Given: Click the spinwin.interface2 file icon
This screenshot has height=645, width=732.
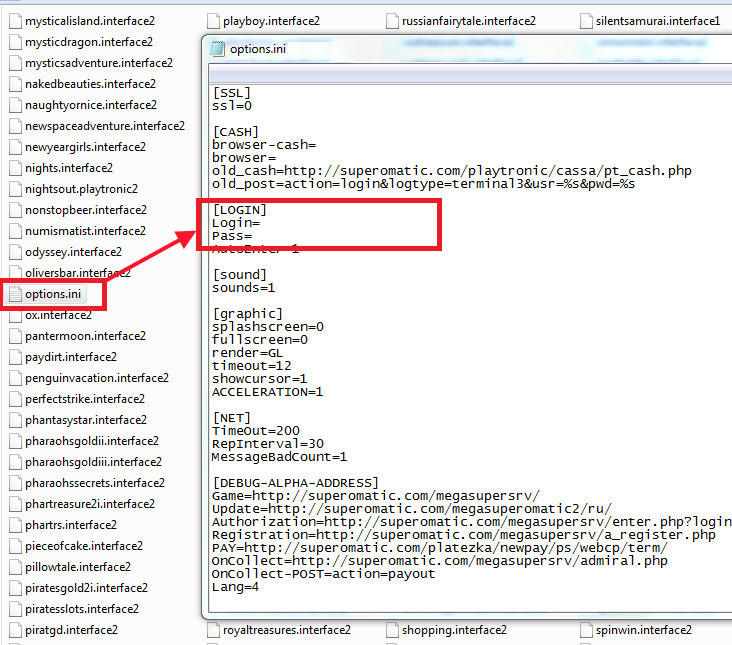Looking at the screenshot, I should [x=586, y=630].
